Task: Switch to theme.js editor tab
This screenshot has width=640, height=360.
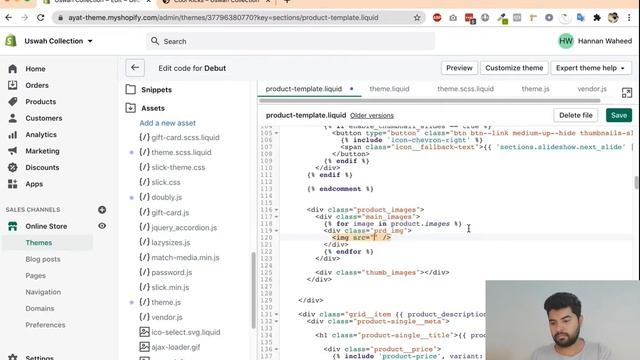Action: click(x=536, y=89)
